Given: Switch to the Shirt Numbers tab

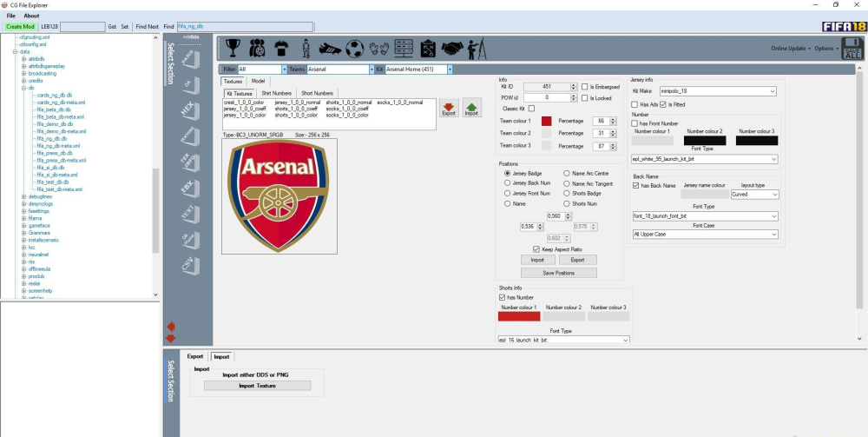Looking at the screenshot, I should pyautogui.click(x=276, y=94).
